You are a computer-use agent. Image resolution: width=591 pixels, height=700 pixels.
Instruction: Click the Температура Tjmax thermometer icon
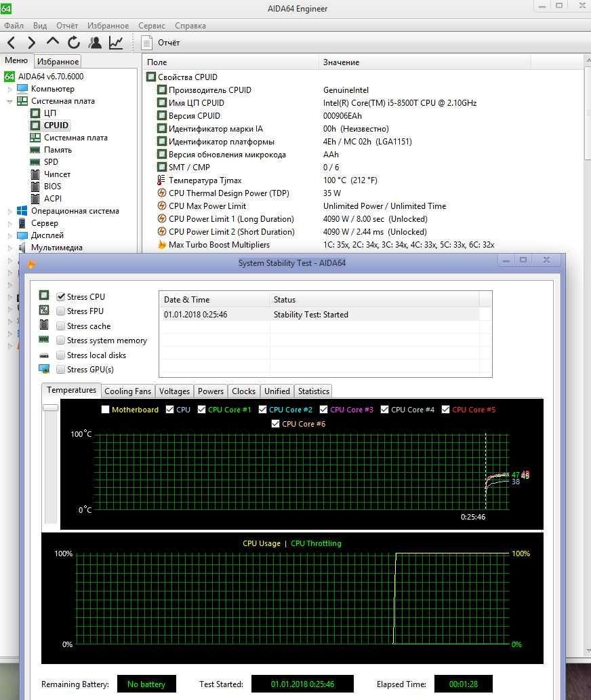[161, 180]
